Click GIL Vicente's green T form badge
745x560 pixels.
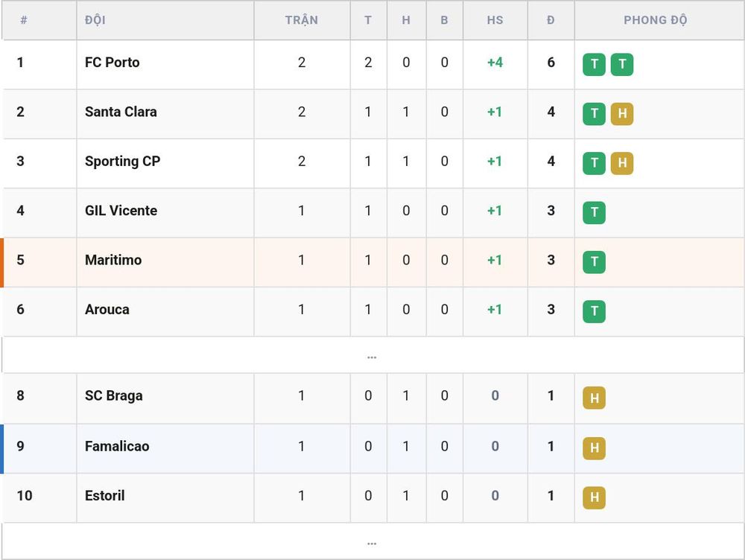pyautogui.click(x=594, y=212)
